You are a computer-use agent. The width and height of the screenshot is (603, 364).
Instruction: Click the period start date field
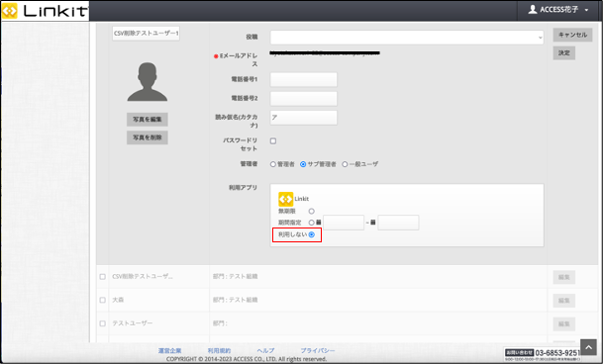point(344,223)
